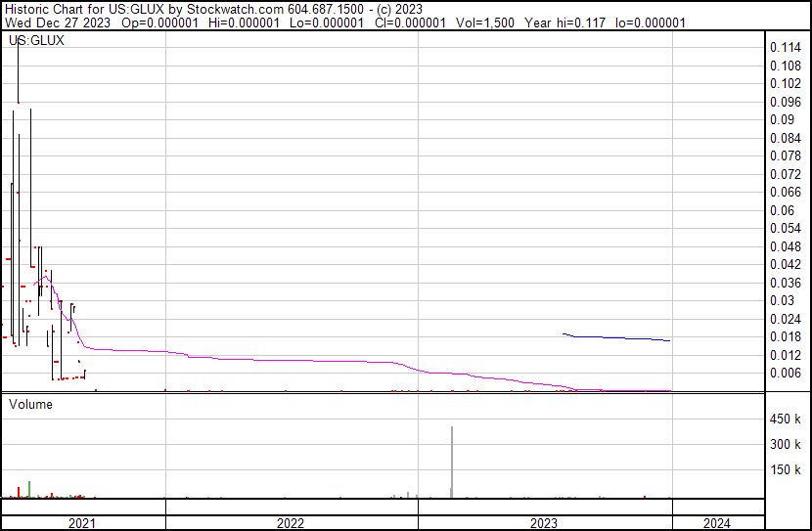The image size is (812, 531).
Task: Click the 0.06 price axis label
Action: point(781,210)
